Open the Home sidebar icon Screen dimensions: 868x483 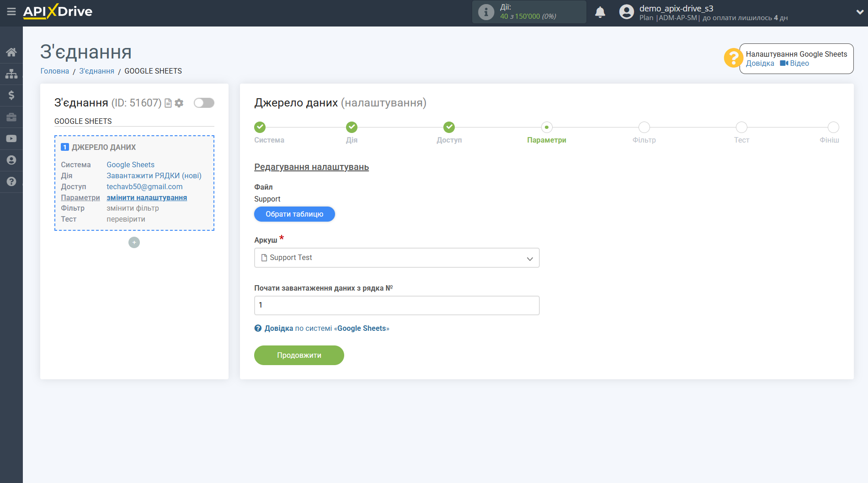[11, 52]
